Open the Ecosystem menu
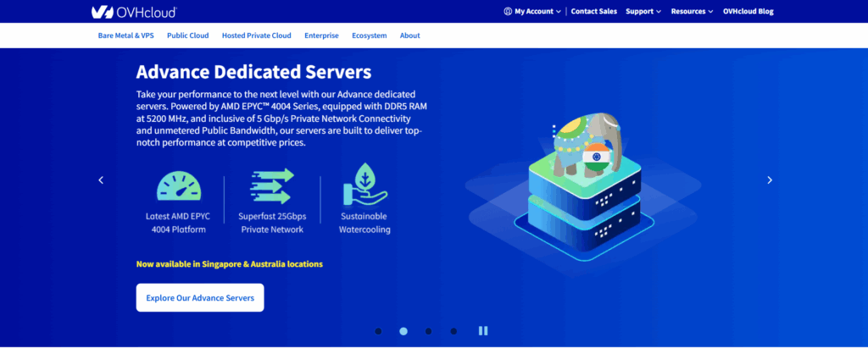The height and width of the screenshot is (348, 868). coord(370,36)
